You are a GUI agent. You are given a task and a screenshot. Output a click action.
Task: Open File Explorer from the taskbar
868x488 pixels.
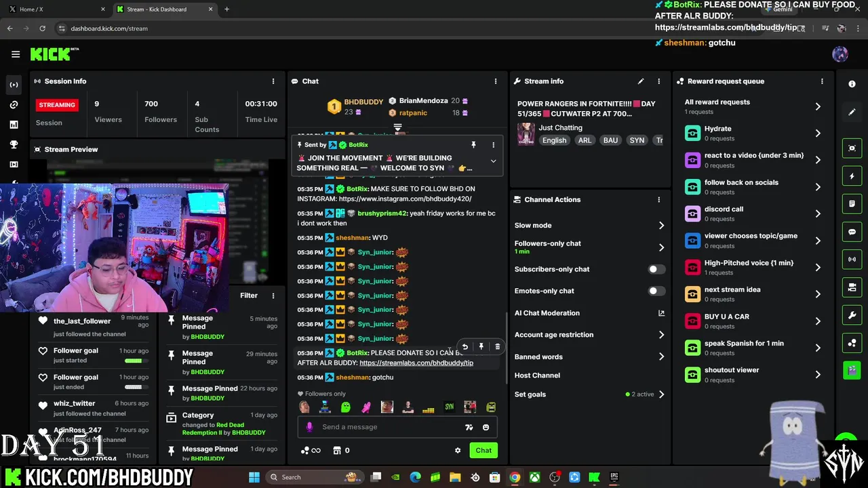point(455,477)
